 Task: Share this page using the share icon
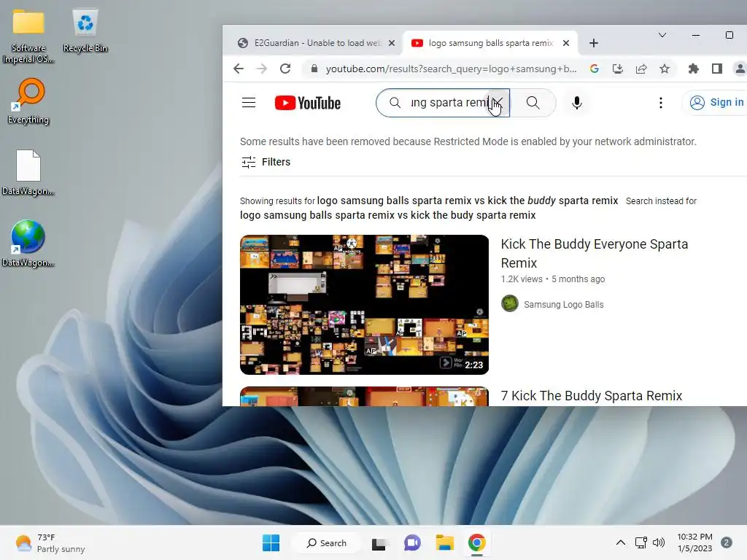tap(641, 69)
